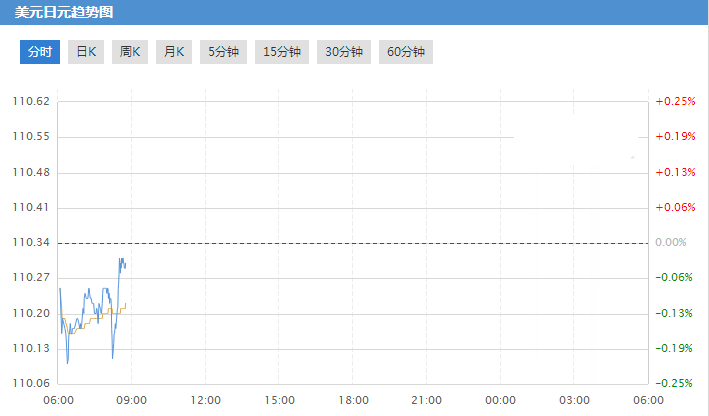Select the 分时 intraday tab
The height and width of the screenshot is (416, 709).
(40, 52)
